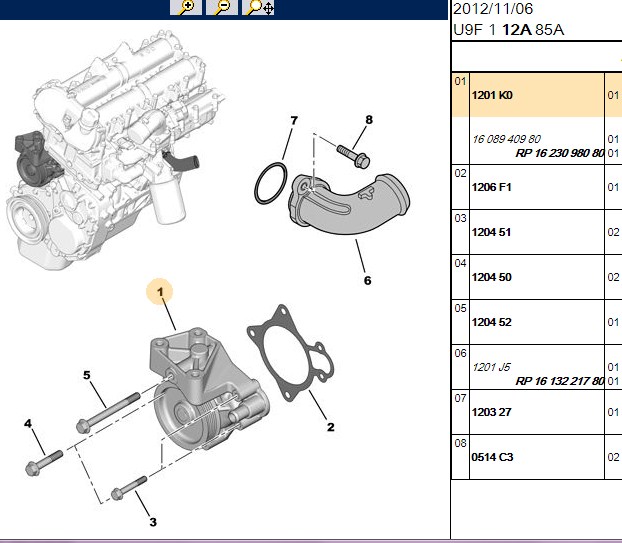Click callout number 3 near the bolt
Image resolution: width=622 pixels, height=543 pixels.
153,522
